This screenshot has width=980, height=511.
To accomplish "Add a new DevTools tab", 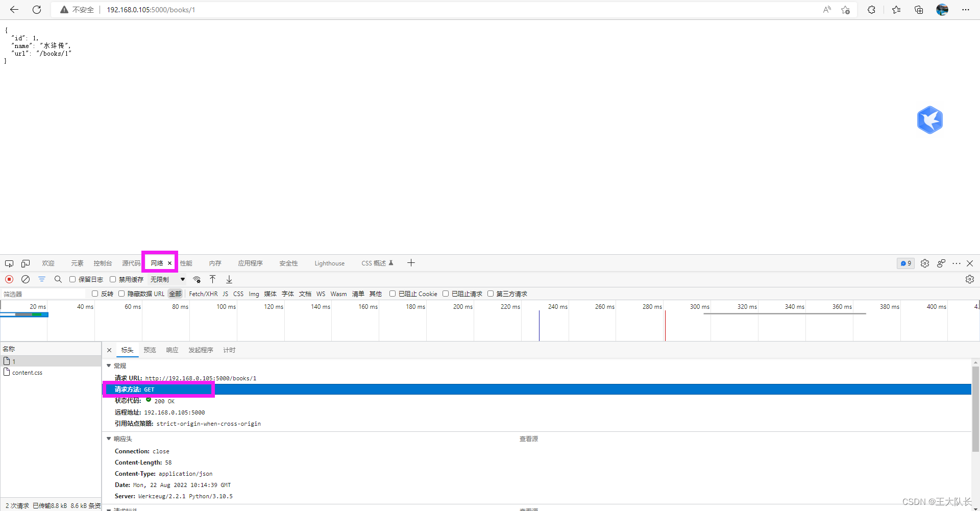I will tap(411, 263).
